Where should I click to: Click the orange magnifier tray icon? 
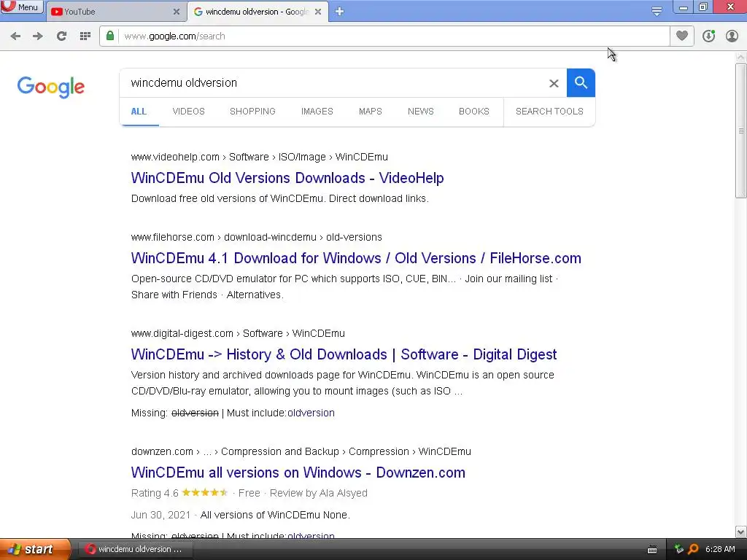click(x=693, y=549)
